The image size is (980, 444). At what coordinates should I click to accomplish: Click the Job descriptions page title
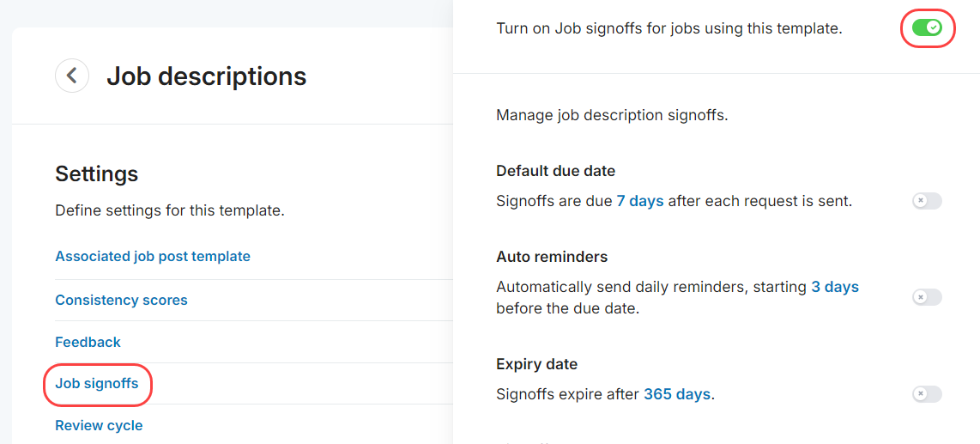[206, 76]
